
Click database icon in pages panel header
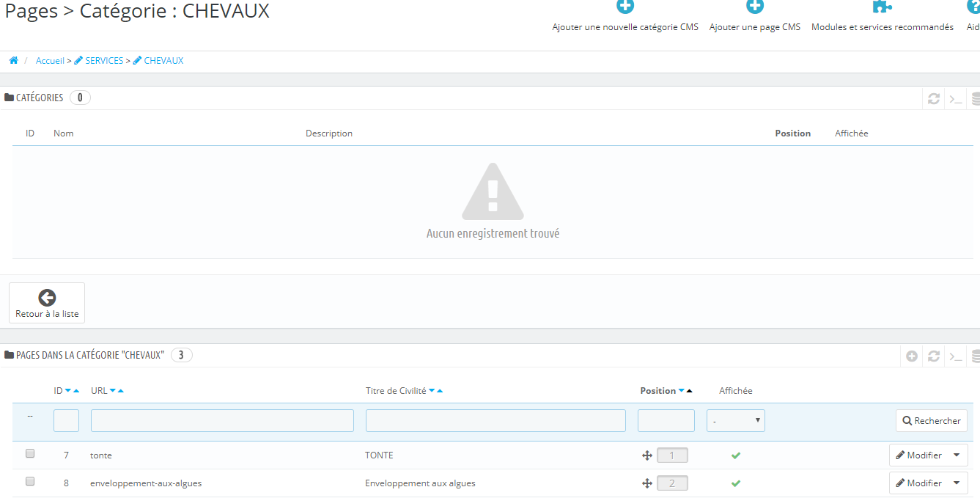pos(976,356)
